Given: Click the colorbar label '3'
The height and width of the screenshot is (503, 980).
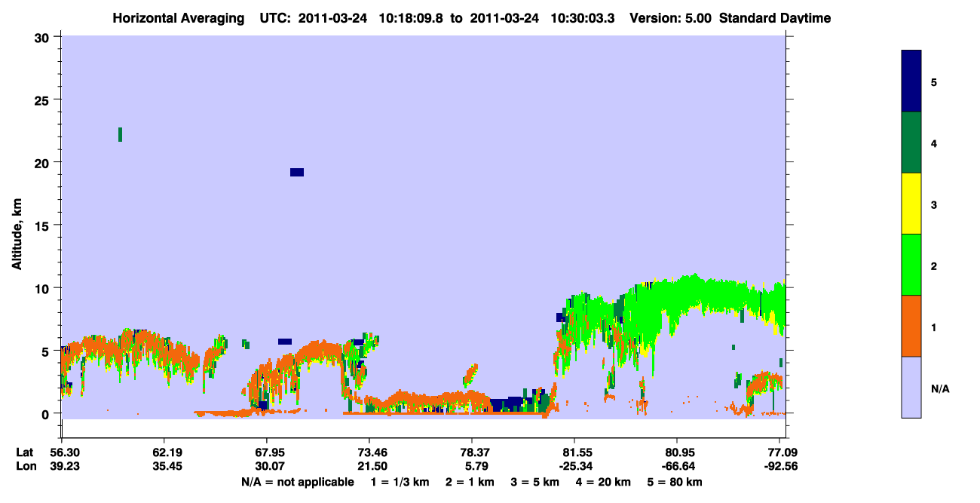Looking at the screenshot, I should pos(934,204).
